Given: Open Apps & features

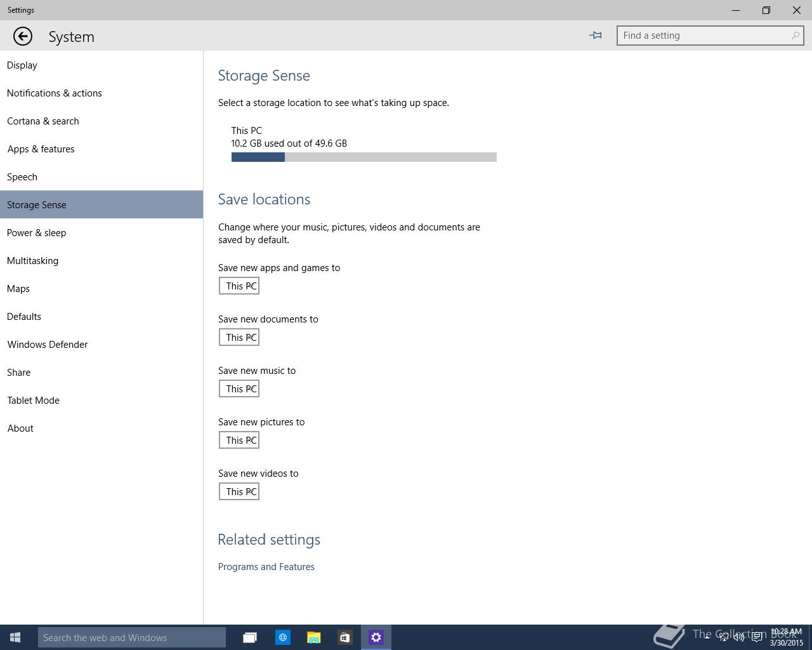Looking at the screenshot, I should coord(101,149).
